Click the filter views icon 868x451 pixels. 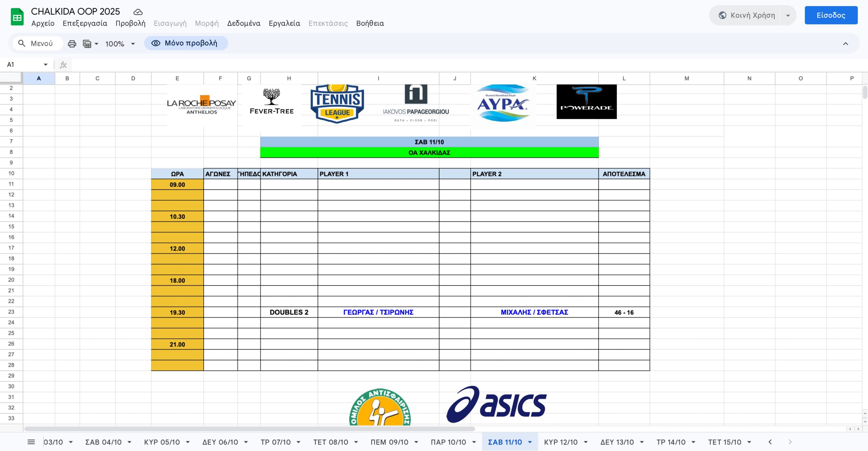click(x=87, y=44)
